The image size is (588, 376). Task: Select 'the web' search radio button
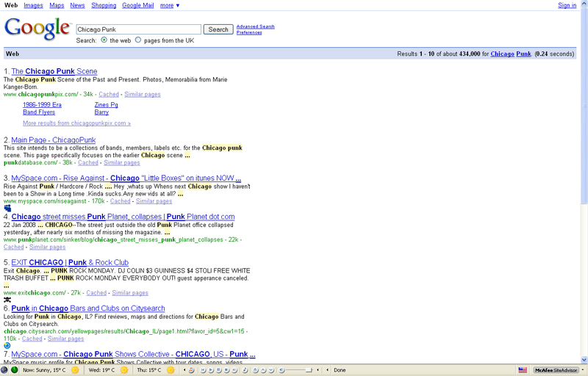click(104, 40)
